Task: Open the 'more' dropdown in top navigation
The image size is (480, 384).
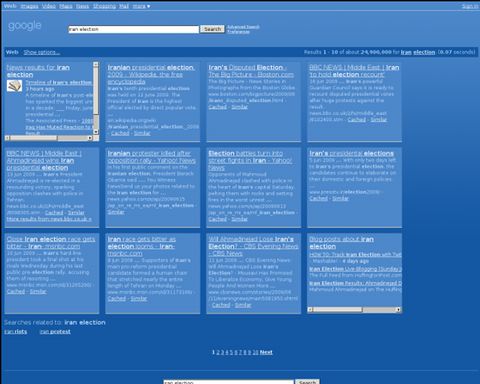Action: pyautogui.click(x=141, y=6)
